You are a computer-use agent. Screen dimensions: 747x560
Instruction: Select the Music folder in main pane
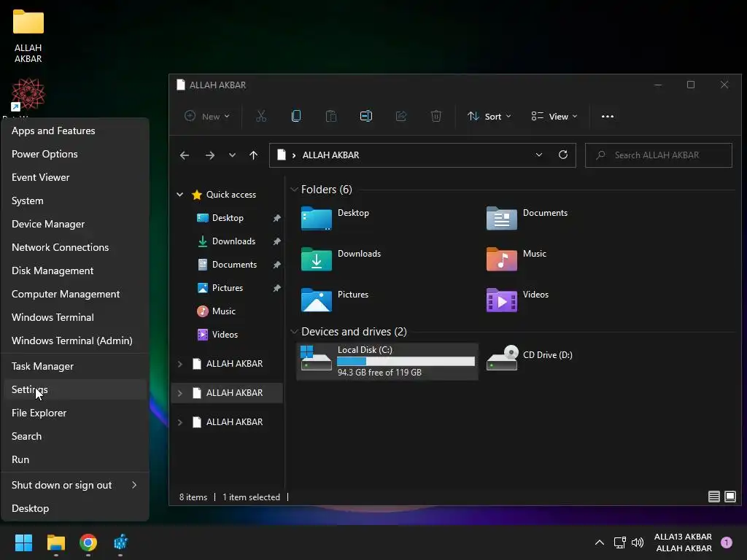(516, 260)
